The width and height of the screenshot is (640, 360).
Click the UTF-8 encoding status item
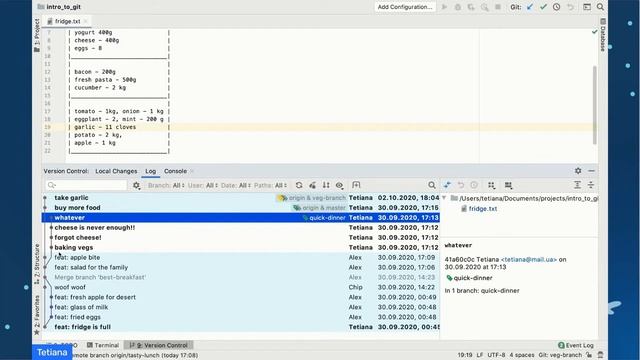coord(496,355)
